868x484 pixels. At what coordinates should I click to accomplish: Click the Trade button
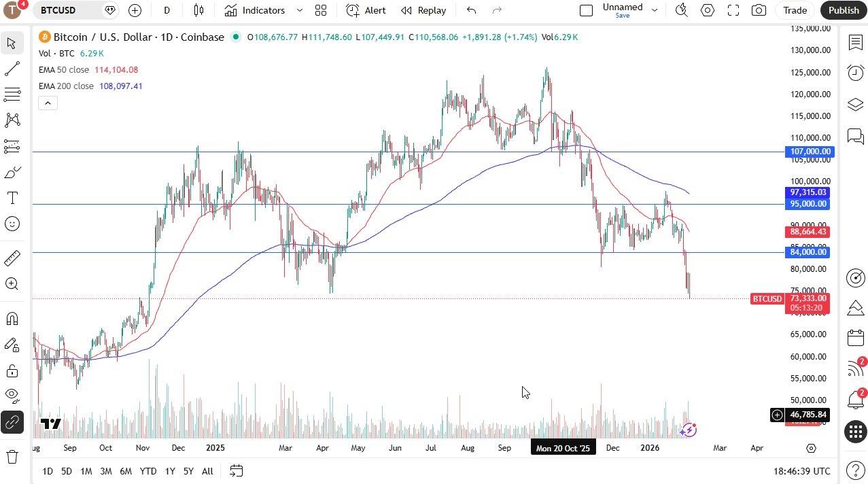(795, 10)
